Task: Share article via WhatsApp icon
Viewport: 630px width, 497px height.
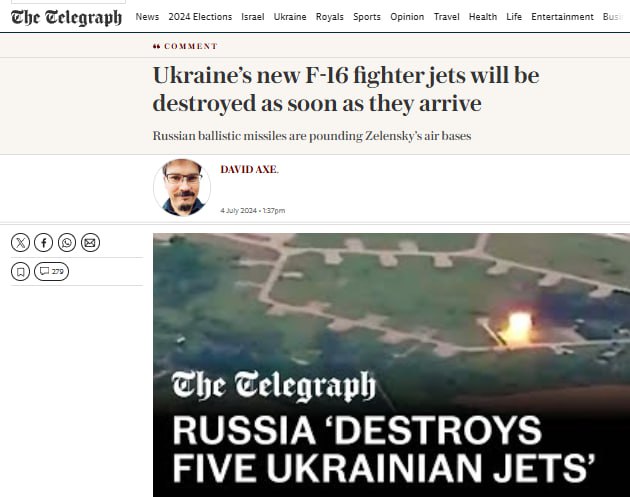Action: [67, 243]
